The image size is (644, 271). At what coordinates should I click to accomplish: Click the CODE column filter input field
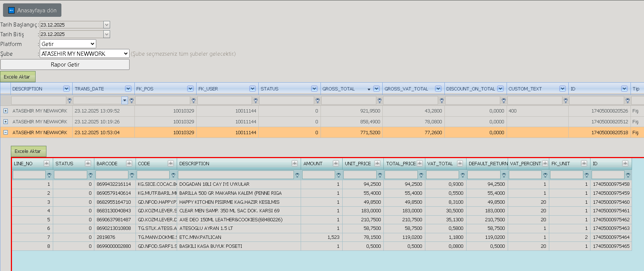pos(153,175)
